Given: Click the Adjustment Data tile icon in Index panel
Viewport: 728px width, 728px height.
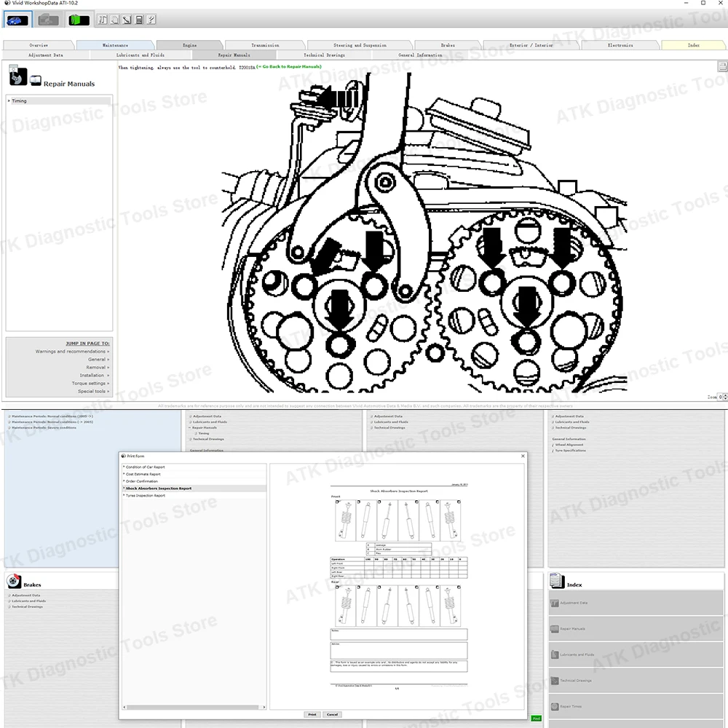Looking at the screenshot, I should point(554,603).
